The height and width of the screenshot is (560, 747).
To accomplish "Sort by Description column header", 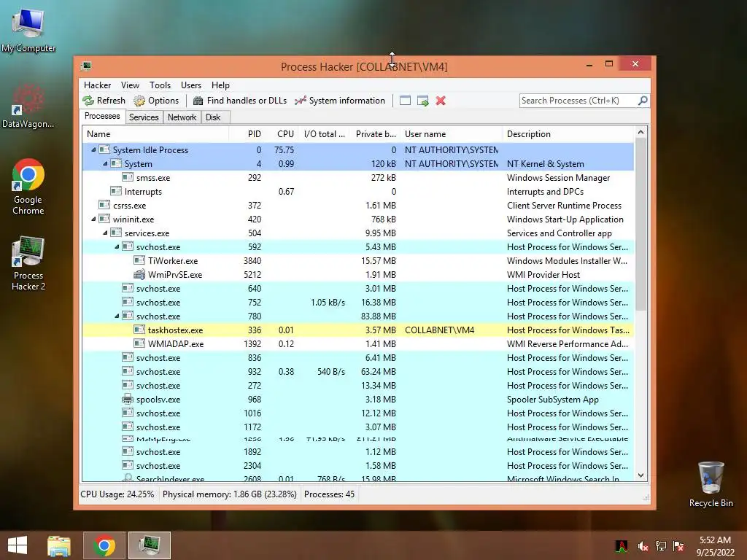I will pos(568,134).
